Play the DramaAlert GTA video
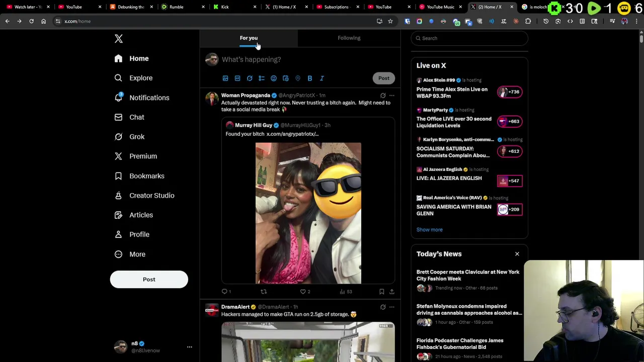This screenshot has width=644, height=362. coord(308,342)
